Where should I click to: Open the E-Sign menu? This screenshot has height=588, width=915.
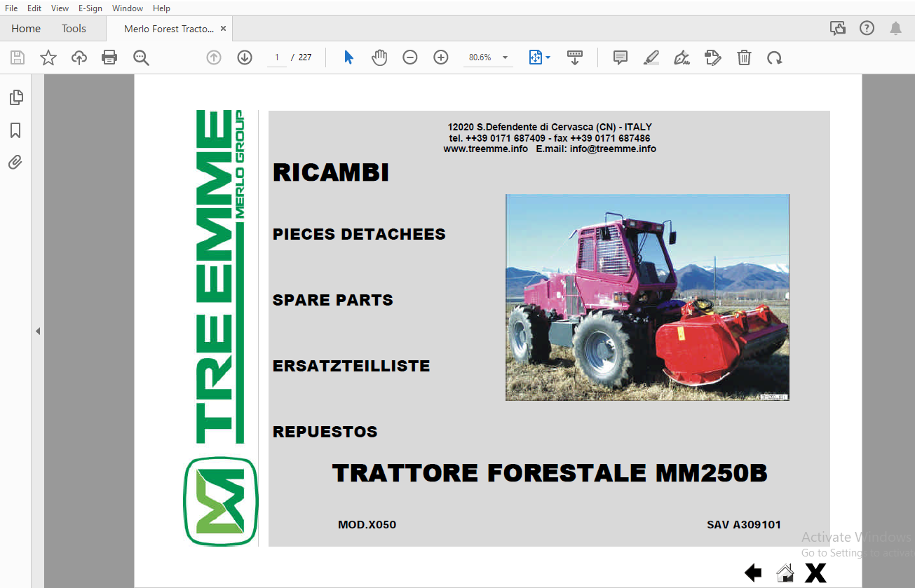click(x=90, y=8)
